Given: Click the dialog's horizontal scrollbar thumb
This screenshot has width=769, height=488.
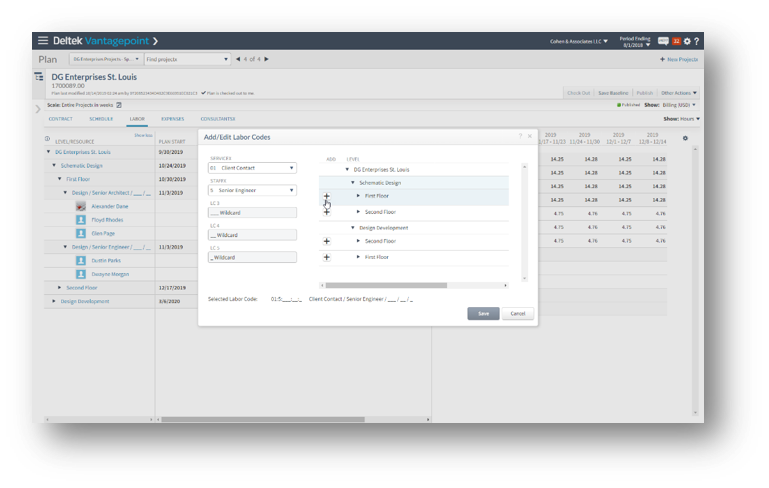Looking at the screenshot, I should [386, 285].
